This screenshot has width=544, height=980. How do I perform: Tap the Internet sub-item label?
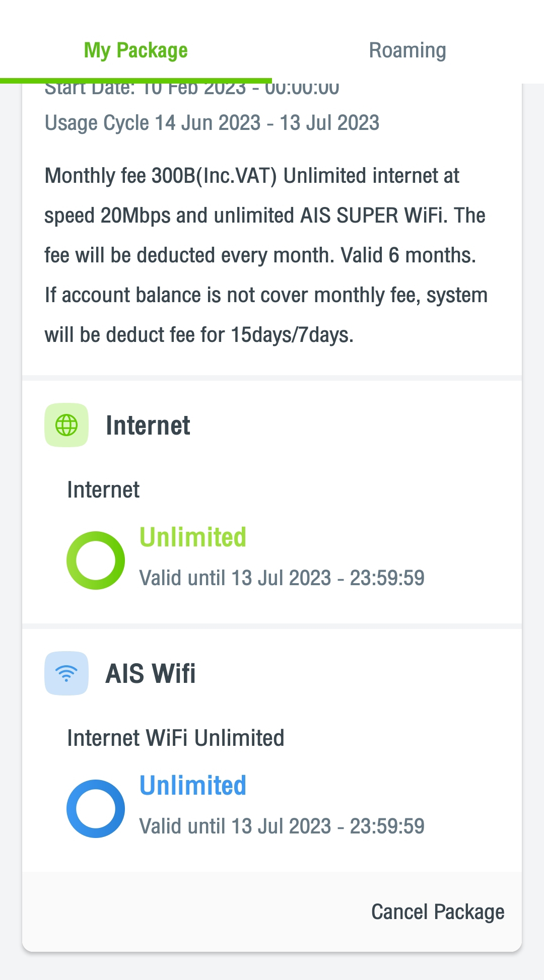pyautogui.click(x=103, y=490)
